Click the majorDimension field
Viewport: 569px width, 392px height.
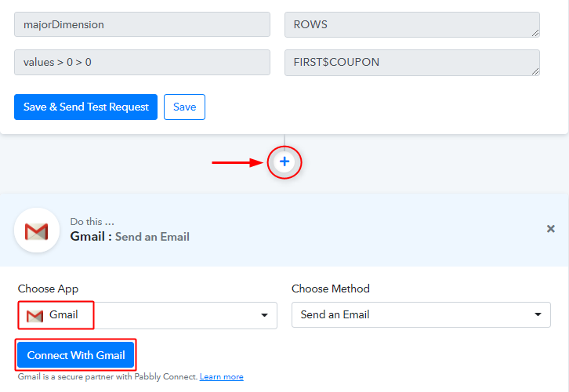142,24
